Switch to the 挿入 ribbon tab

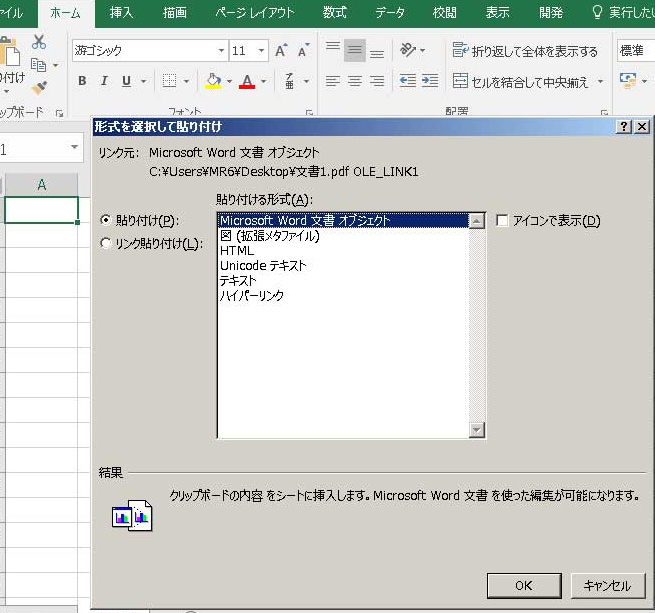(121, 13)
